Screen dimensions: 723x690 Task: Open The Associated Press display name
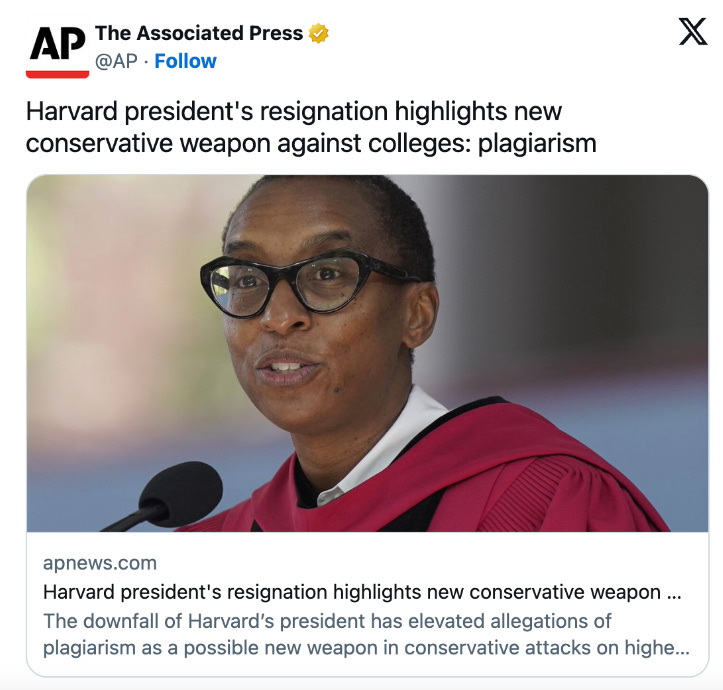click(199, 33)
